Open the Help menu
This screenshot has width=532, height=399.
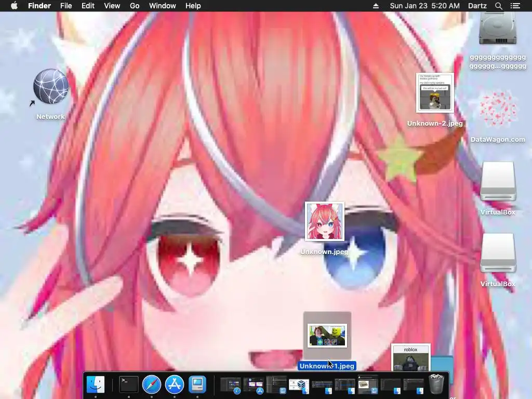tap(193, 6)
